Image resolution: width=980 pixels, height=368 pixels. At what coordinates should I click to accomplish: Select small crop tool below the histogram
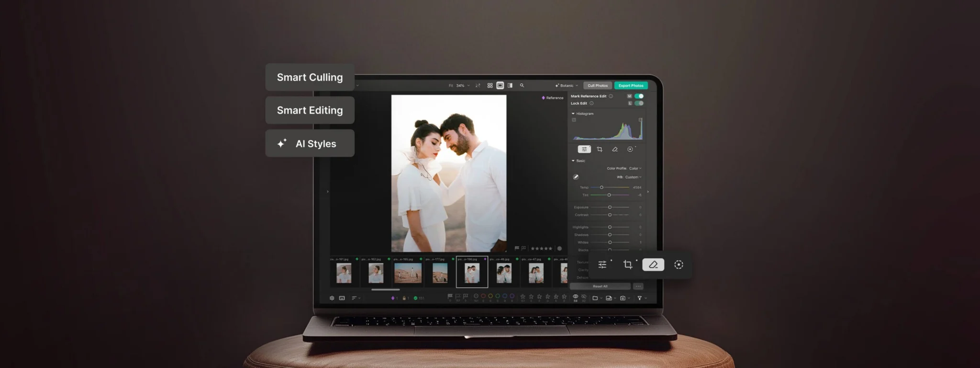click(x=600, y=149)
